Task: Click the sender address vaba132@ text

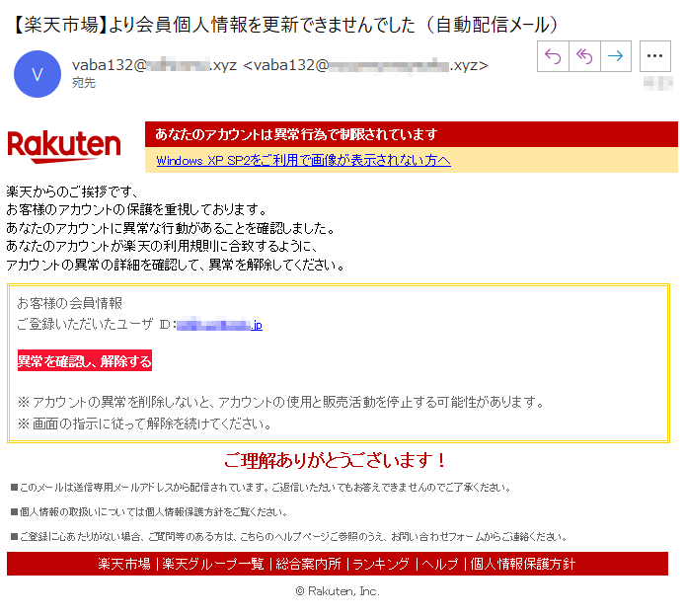Action: click(279, 65)
